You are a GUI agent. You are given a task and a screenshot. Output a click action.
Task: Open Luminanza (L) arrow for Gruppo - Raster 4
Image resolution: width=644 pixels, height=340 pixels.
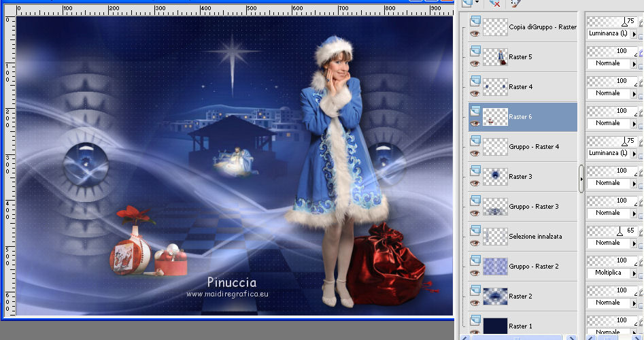[x=634, y=154]
